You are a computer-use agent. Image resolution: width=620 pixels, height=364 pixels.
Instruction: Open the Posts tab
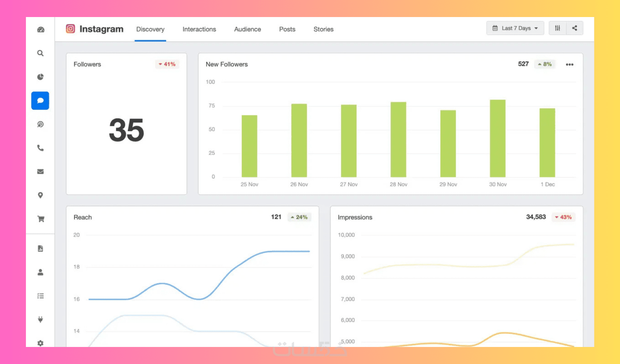point(287,29)
